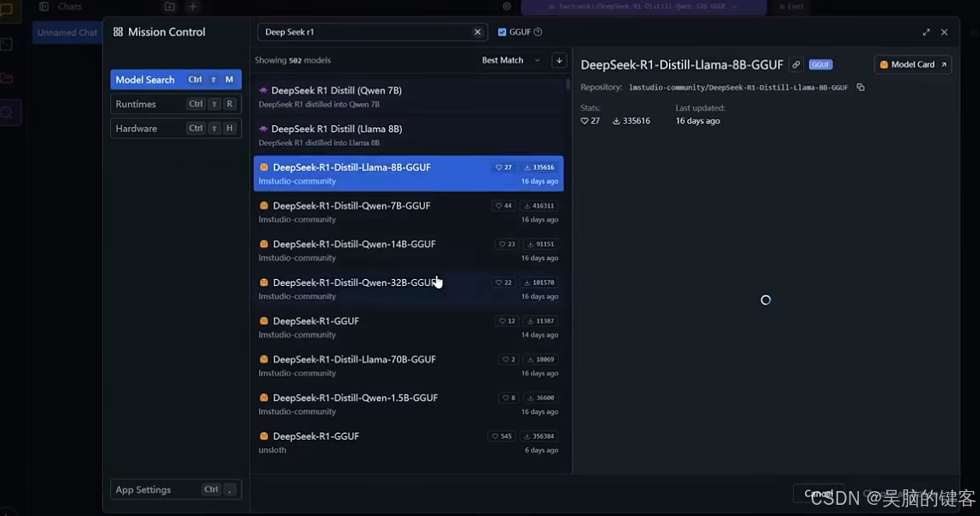Reverse sort order with the down arrow

(559, 60)
